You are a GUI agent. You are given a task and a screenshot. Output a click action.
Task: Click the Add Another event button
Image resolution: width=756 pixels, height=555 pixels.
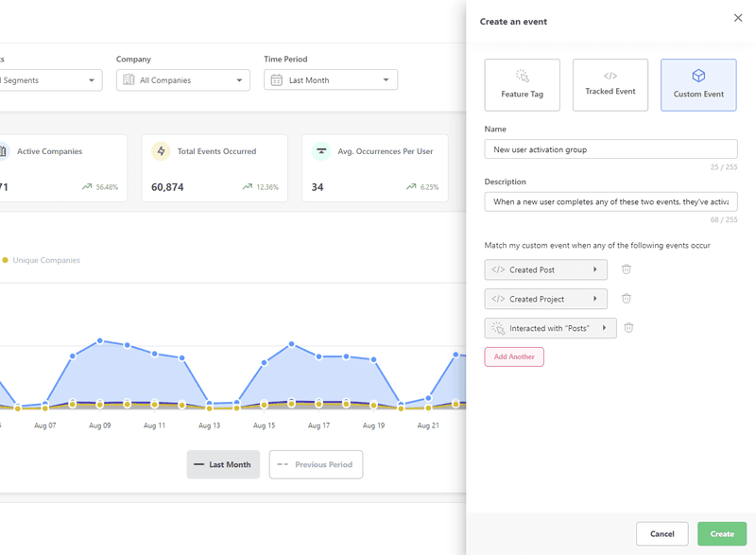click(x=514, y=356)
